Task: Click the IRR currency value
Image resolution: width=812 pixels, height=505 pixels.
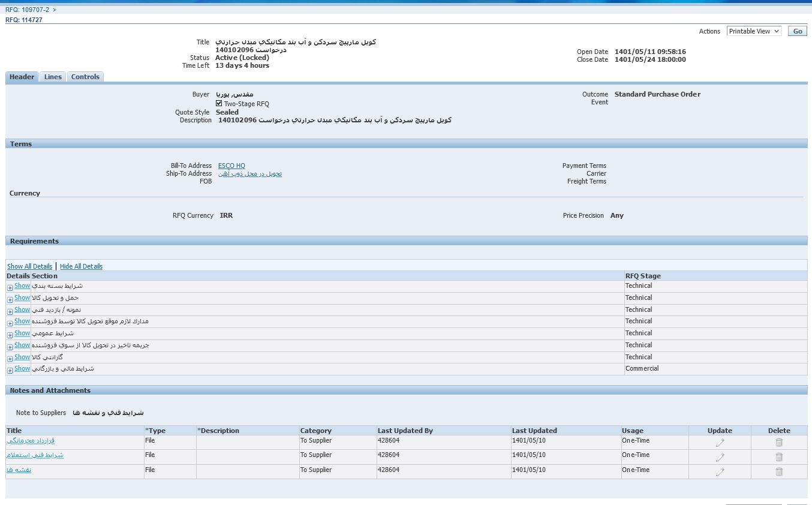Action: [x=226, y=215]
